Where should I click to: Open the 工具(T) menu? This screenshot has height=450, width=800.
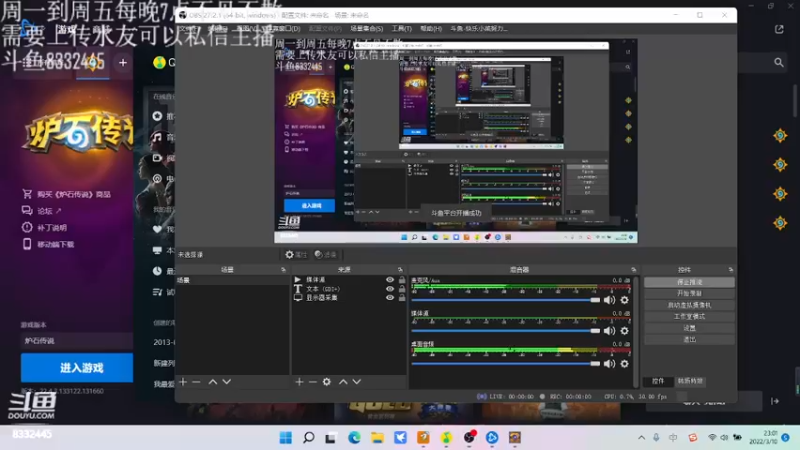[402, 29]
